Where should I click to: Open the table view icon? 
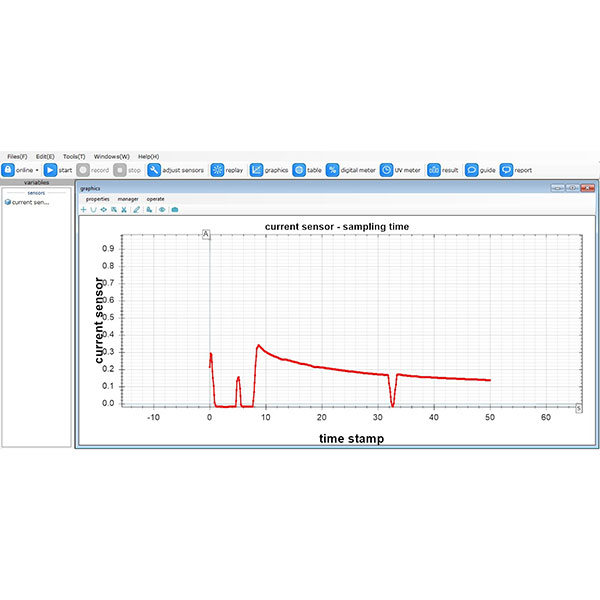coord(299,170)
